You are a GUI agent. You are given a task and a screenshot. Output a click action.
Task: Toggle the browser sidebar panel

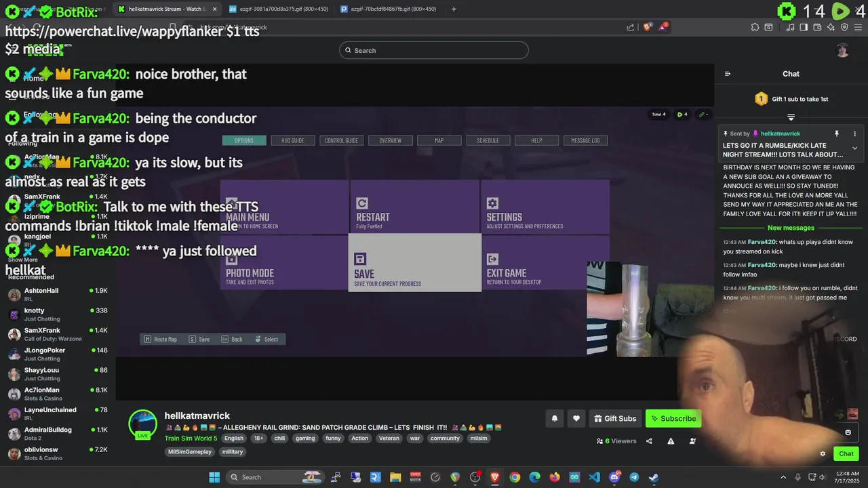point(804,27)
